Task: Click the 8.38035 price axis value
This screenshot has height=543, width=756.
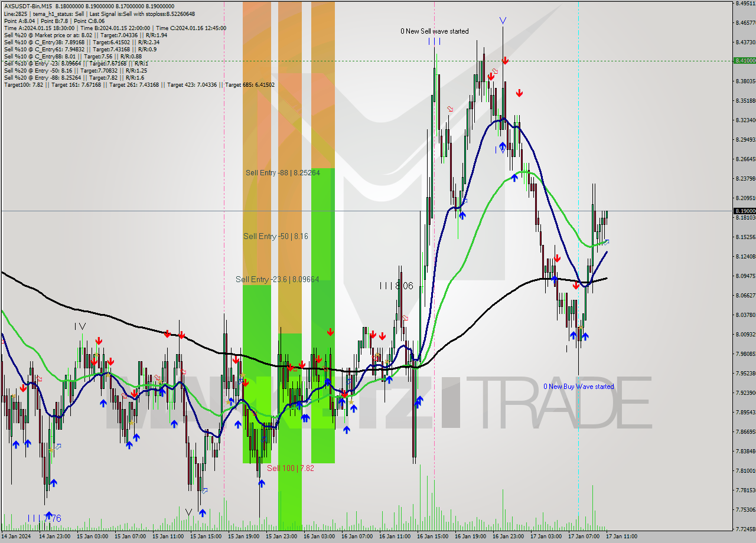Action: 745,81
